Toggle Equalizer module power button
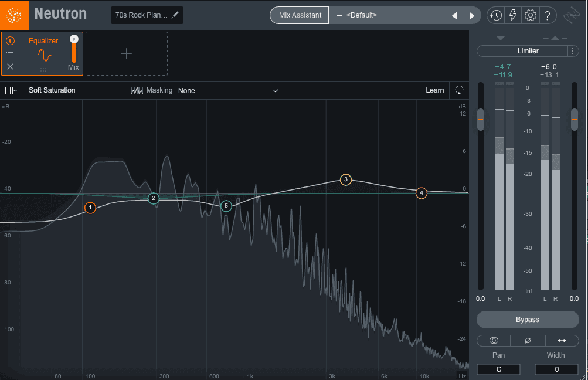 [10, 40]
